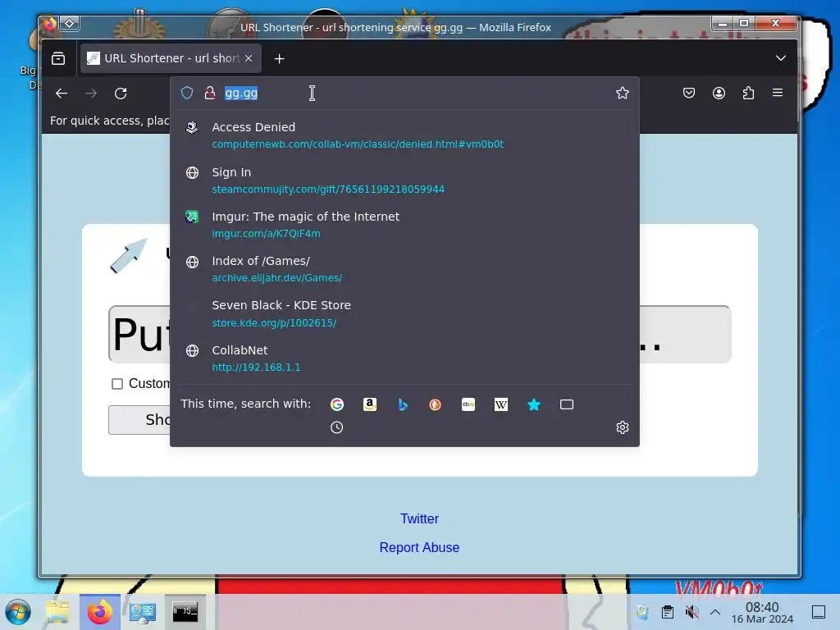This screenshot has width=840, height=630.
Task: Click the window pin icon in title bar
Action: point(70,23)
